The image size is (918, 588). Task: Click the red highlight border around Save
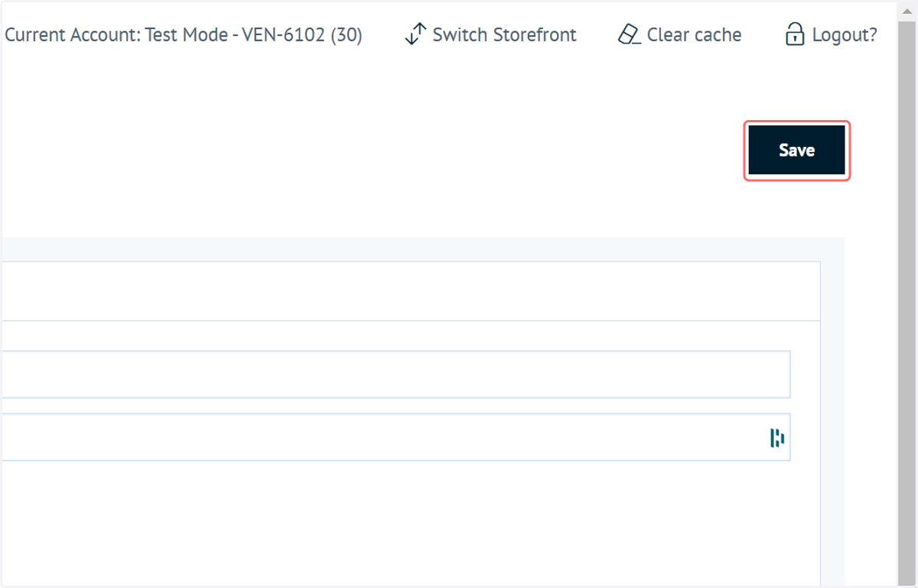(796, 122)
